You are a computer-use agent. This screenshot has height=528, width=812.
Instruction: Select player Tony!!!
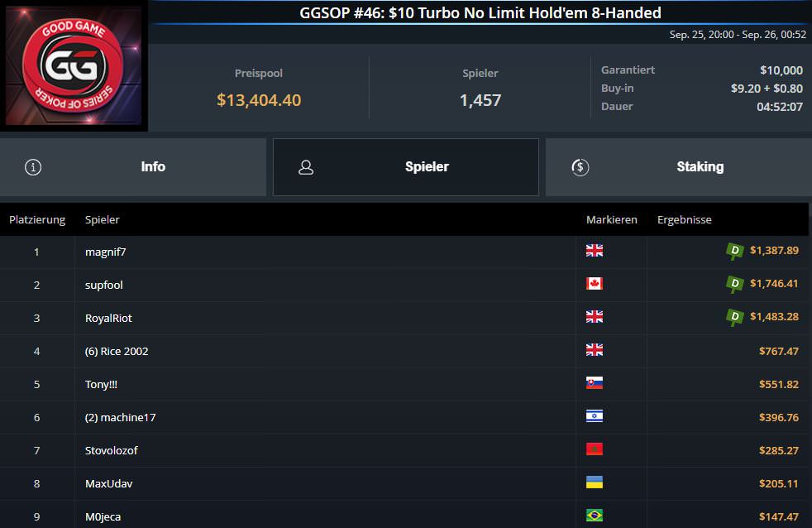point(101,385)
